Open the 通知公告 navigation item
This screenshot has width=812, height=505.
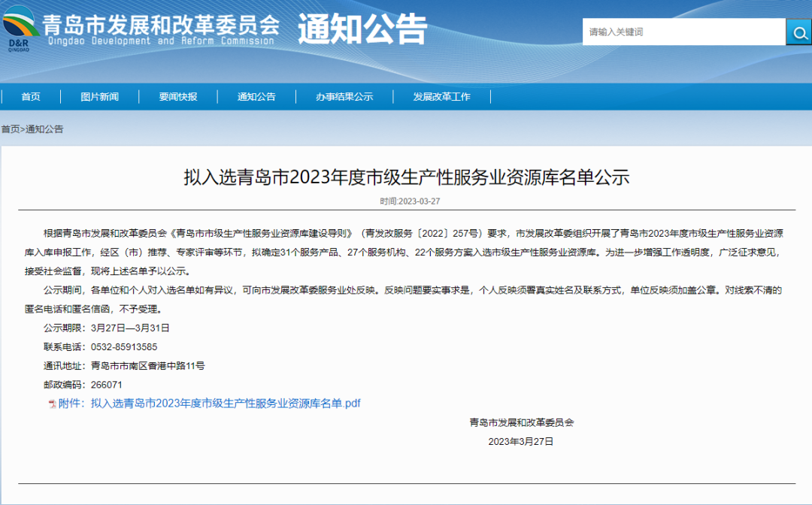tap(259, 96)
